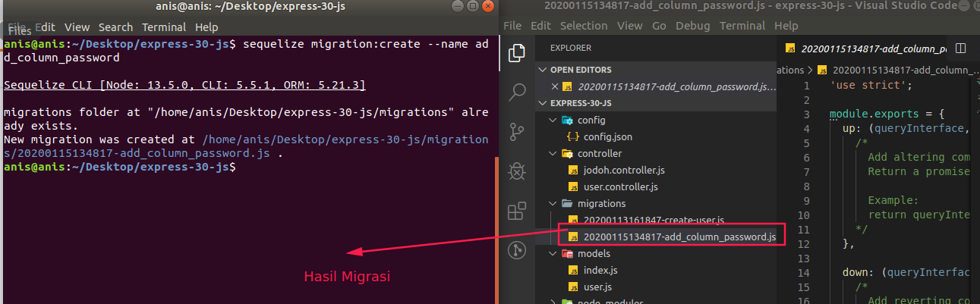
Task: Click the config folder icon
Action: (x=567, y=120)
